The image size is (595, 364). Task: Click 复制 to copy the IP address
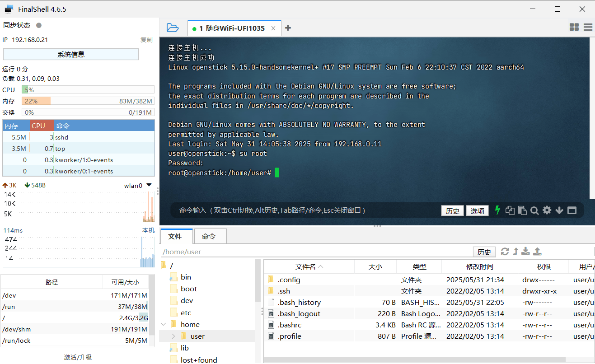pos(146,40)
